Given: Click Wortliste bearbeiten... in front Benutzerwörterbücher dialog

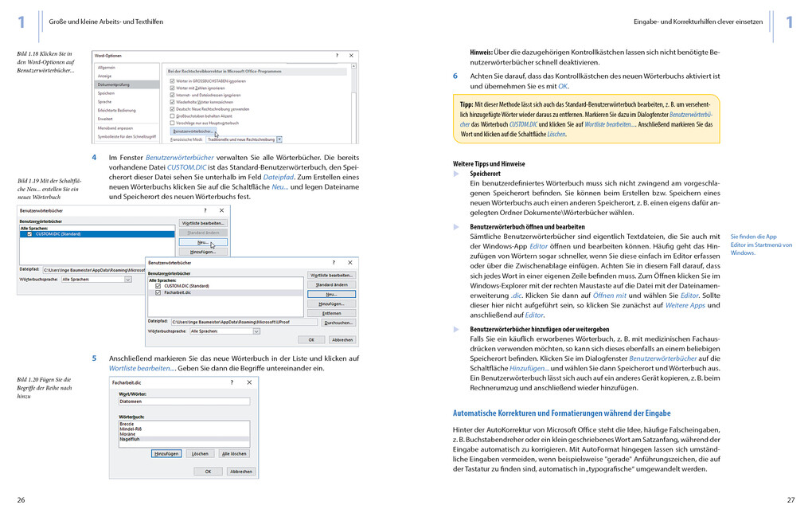Looking at the screenshot, I should (x=331, y=275).
